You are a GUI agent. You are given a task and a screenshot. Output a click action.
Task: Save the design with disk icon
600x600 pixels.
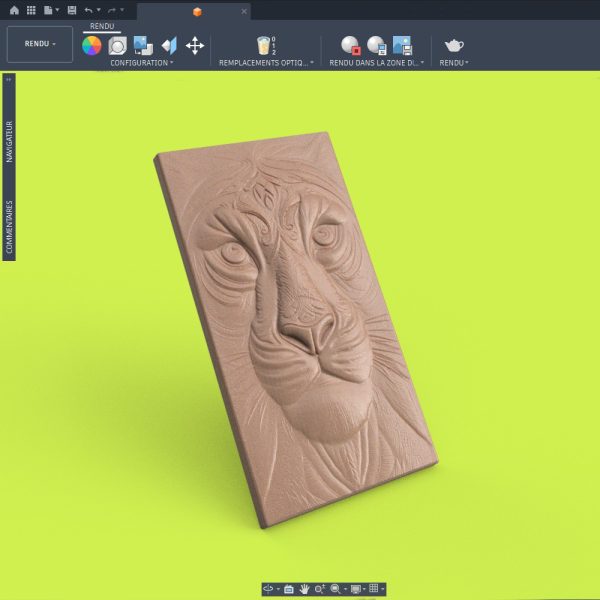(x=72, y=10)
